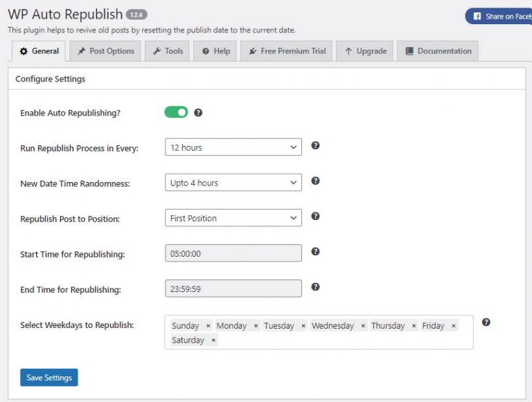
Task: Click help icon for Run Republish Process
Action: pos(315,145)
